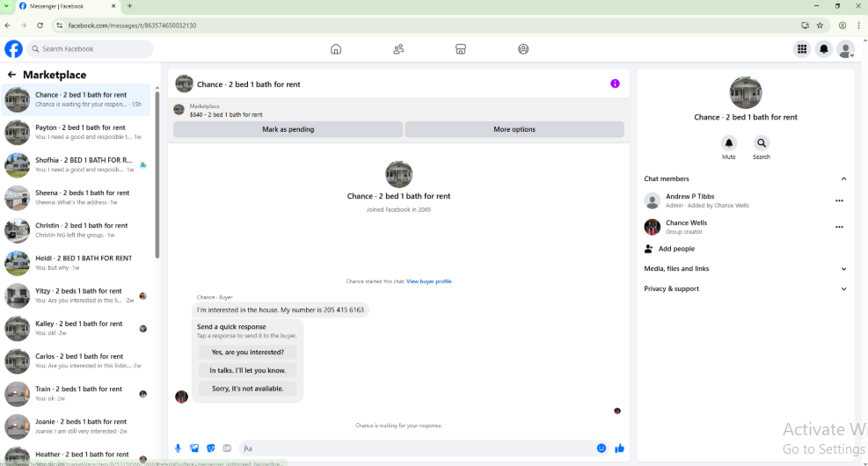The image size is (868, 466).
Task: Reload the page with browser refresh button
Action: click(40, 25)
